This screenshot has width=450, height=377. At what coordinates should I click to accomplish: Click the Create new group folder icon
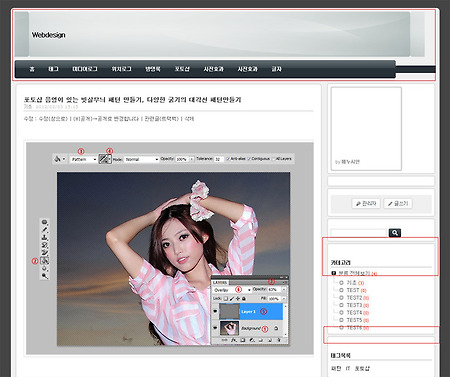click(x=261, y=340)
